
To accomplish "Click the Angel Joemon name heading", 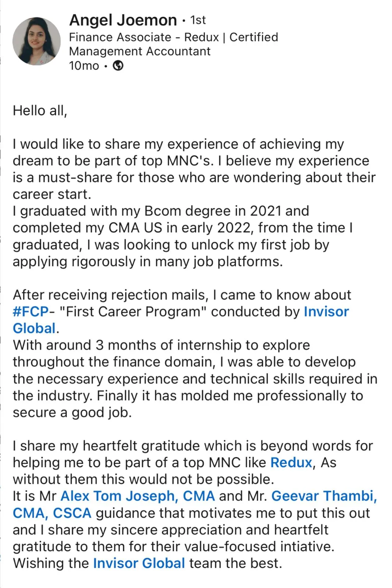I will [123, 20].
